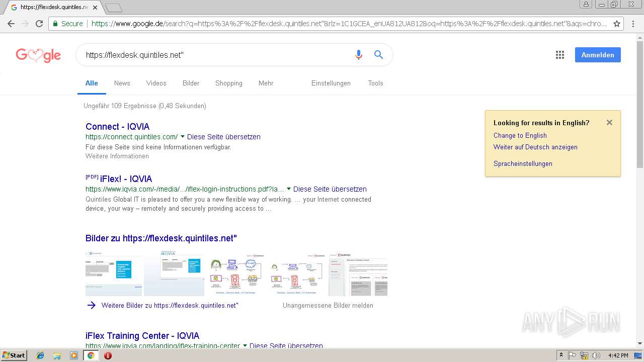This screenshot has height=362, width=644.
Task: Open Internet Explorer from taskbar
Action: pyautogui.click(x=40, y=355)
